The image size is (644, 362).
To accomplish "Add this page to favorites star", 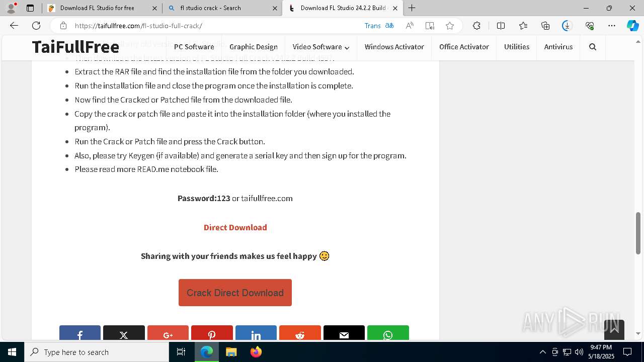I will 450,26.
